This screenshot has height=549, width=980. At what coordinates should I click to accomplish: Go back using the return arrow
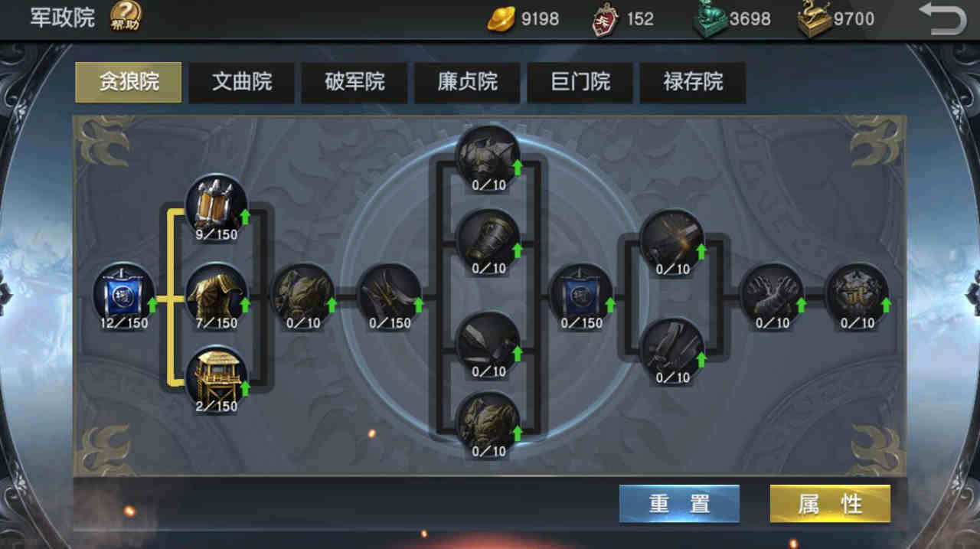click(x=942, y=18)
